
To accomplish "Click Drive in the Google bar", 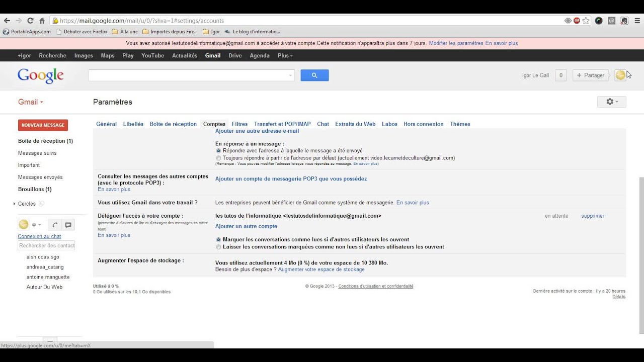I will 235,55.
